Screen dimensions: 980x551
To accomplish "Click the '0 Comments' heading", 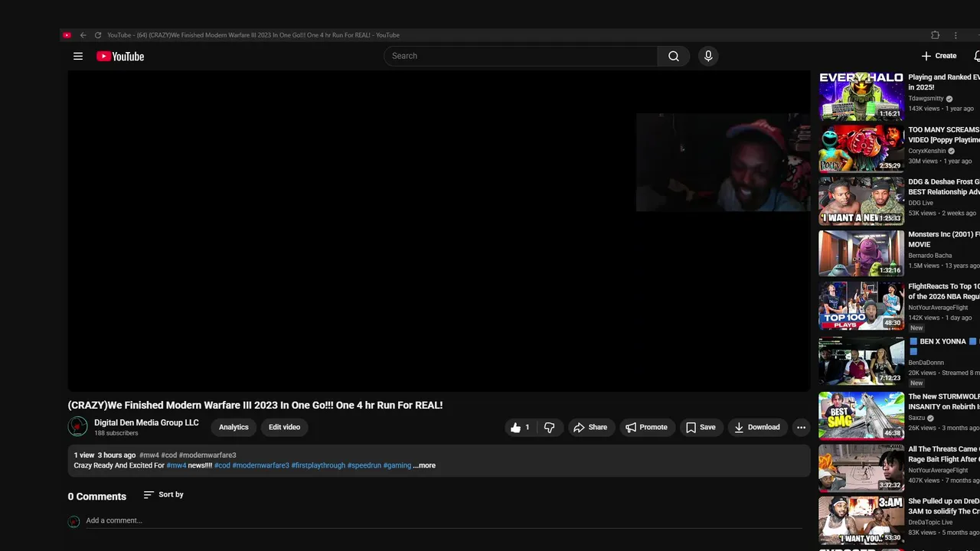I will 97,497.
